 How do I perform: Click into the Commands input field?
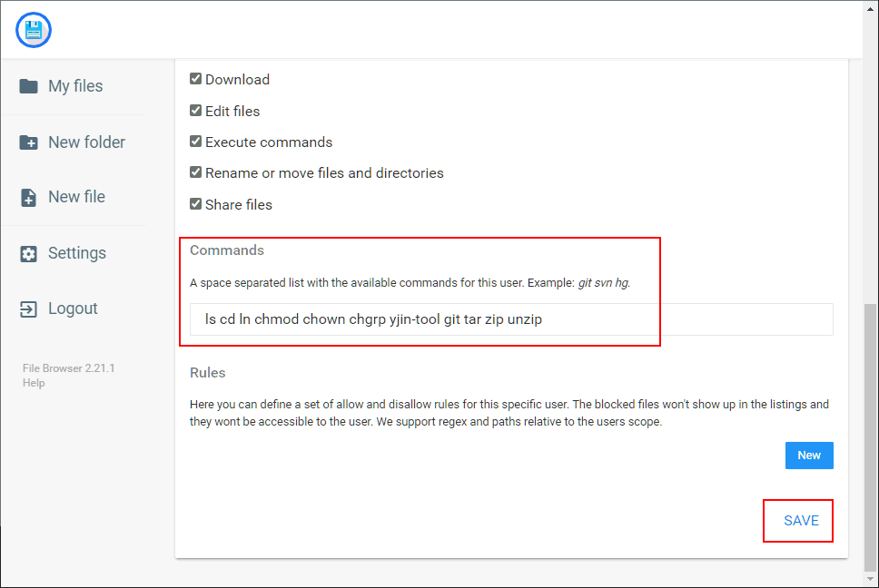tap(511, 319)
